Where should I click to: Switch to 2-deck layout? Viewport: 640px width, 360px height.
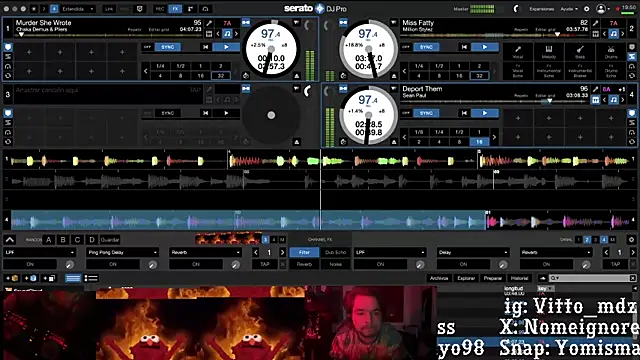click(44, 9)
